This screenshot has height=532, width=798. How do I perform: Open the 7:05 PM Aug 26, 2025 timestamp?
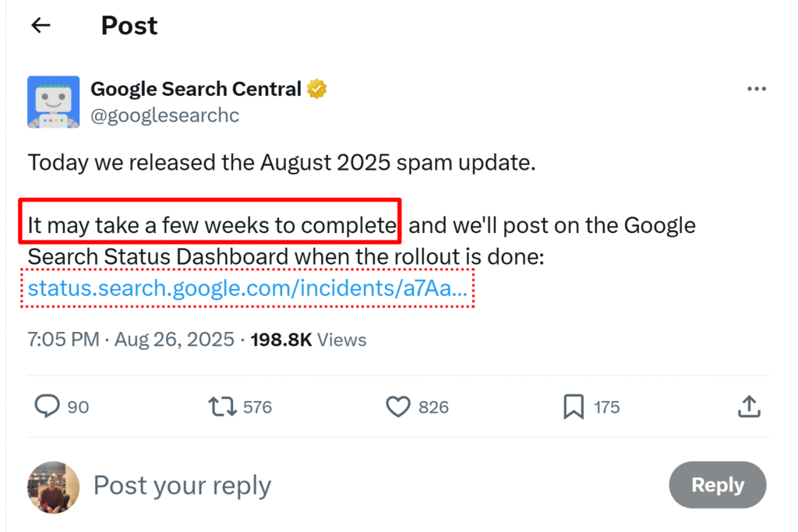131,340
